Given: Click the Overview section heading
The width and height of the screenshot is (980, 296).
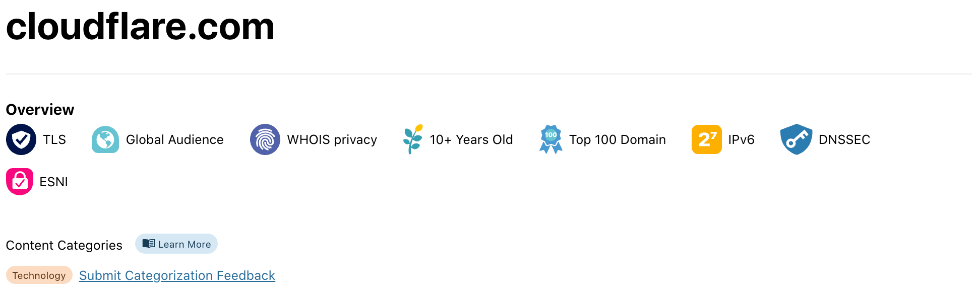Looking at the screenshot, I should [40, 110].
